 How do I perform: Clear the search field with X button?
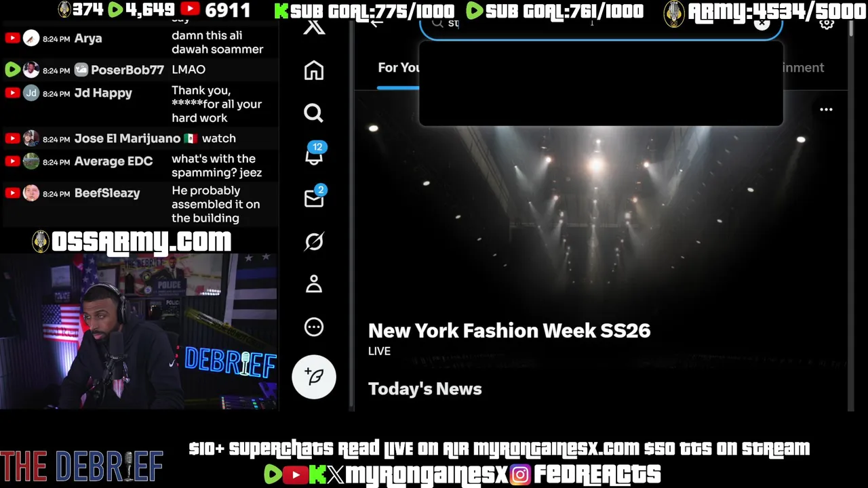762,24
